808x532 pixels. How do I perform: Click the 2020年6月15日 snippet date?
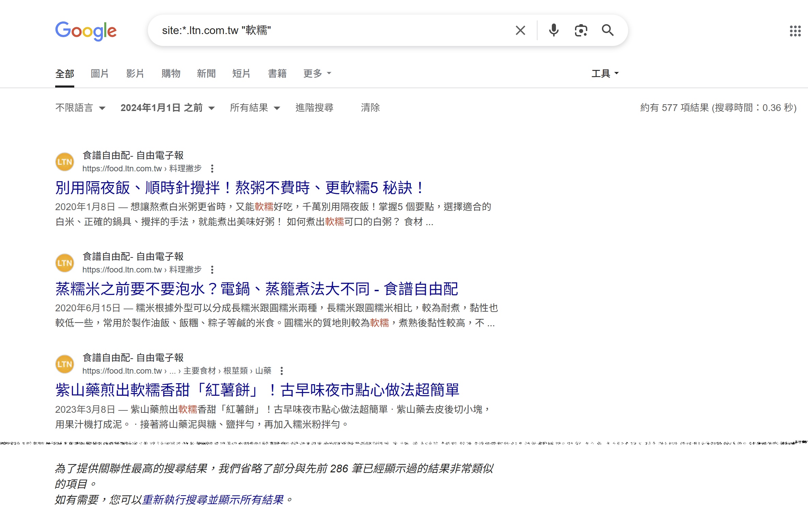pyautogui.click(x=88, y=308)
